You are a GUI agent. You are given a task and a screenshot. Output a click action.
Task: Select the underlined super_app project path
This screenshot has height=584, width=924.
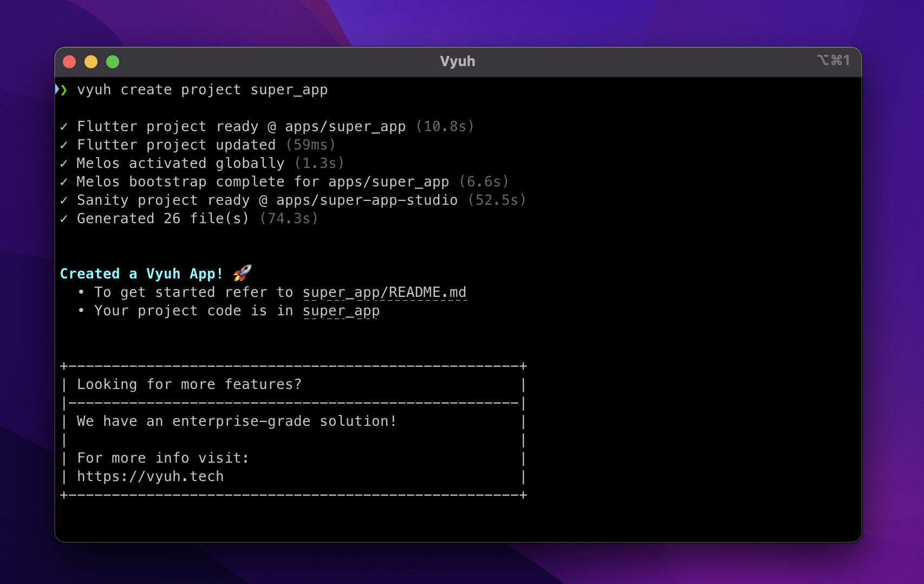341,310
